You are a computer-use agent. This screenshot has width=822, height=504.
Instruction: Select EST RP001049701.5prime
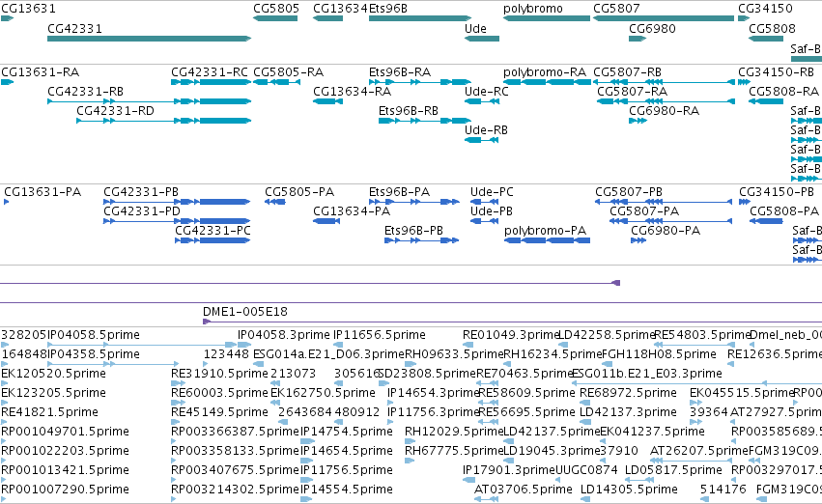point(65,433)
